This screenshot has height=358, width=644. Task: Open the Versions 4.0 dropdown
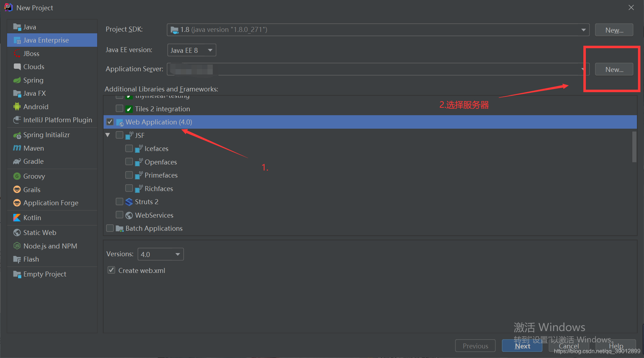161,254
